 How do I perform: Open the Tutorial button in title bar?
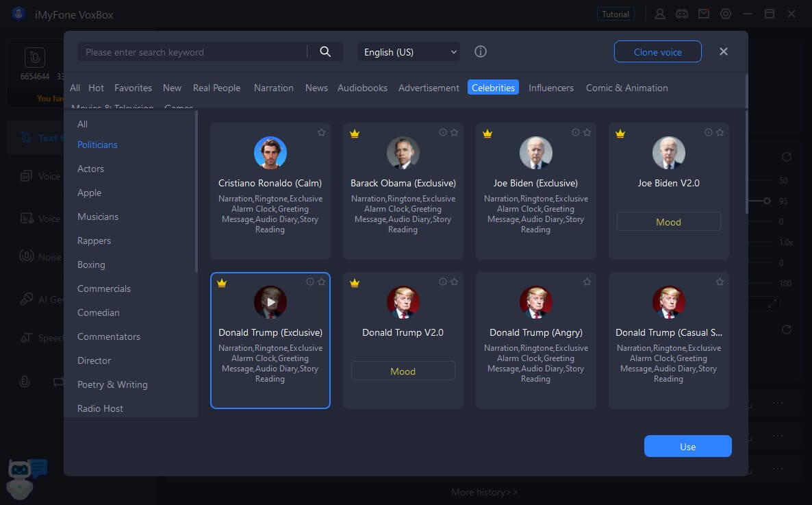click(x=616, y=14)
